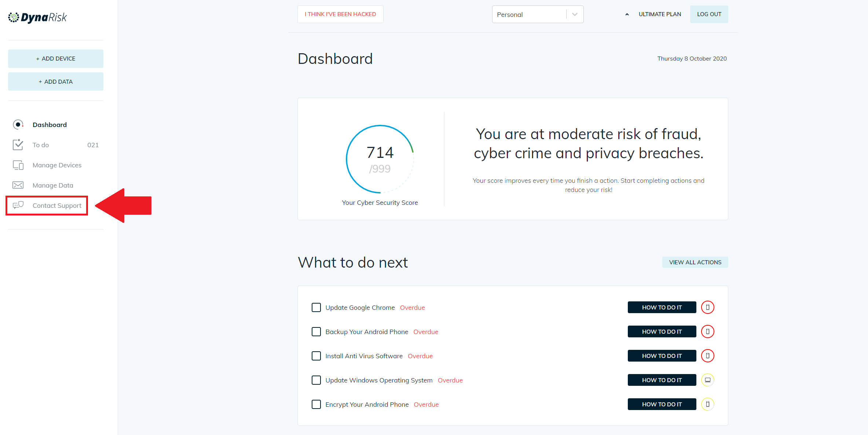Click laptop icon beside Update Windows Operating System
The width and height of the screenshot is (868, 435).
[707, 380]
